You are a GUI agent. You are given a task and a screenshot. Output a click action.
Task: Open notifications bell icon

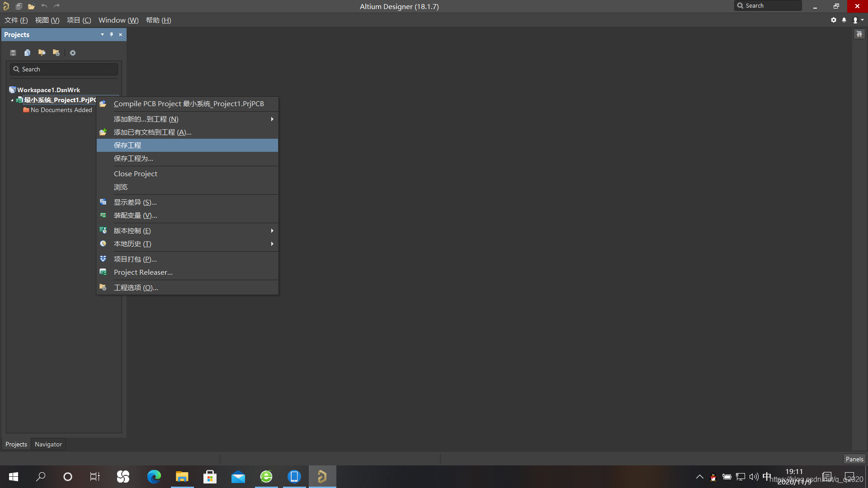(844, 20)
